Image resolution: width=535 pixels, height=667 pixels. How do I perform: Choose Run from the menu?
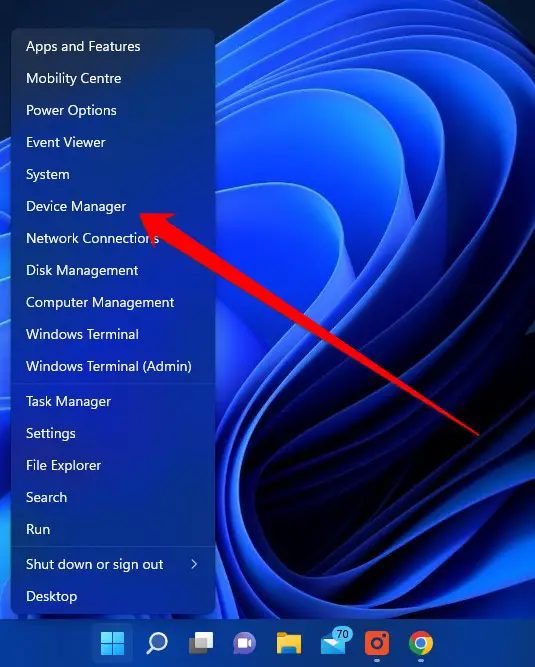pyautogui.click(x=38, y=529)
